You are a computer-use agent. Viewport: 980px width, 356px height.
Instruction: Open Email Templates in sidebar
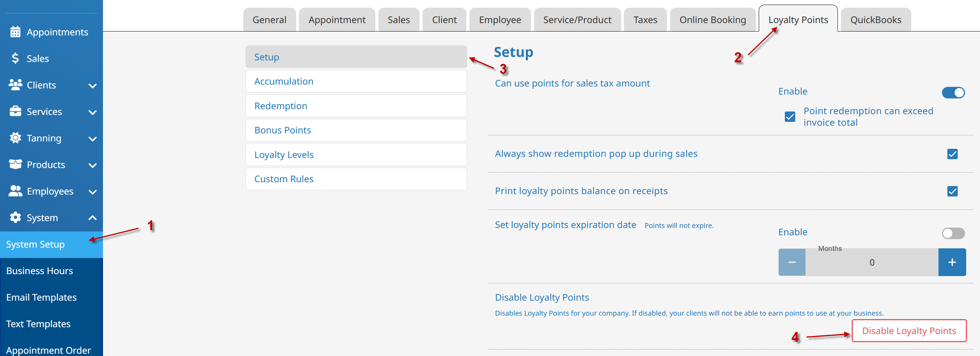coord(41,297)
